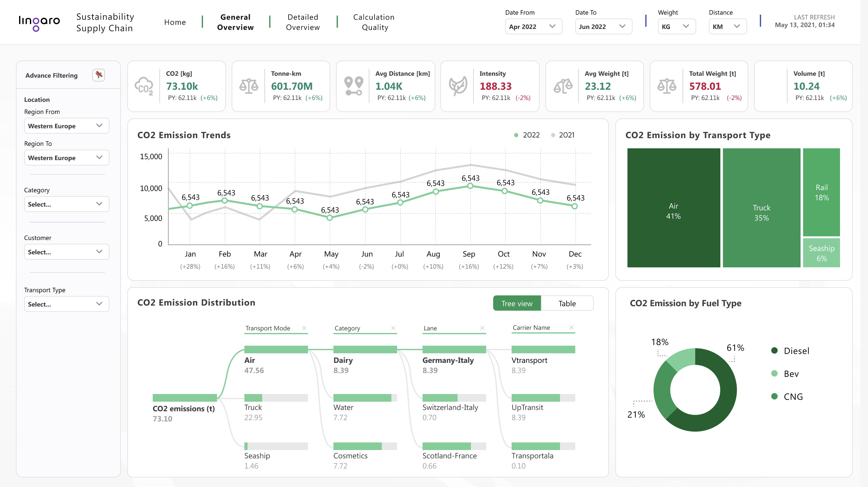
Task: Click the Intensity leaf icon
Action: pos(458,86)
